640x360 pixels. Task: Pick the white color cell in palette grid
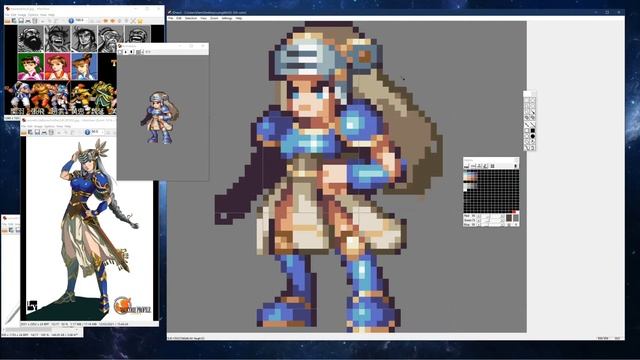coord(465,189)
